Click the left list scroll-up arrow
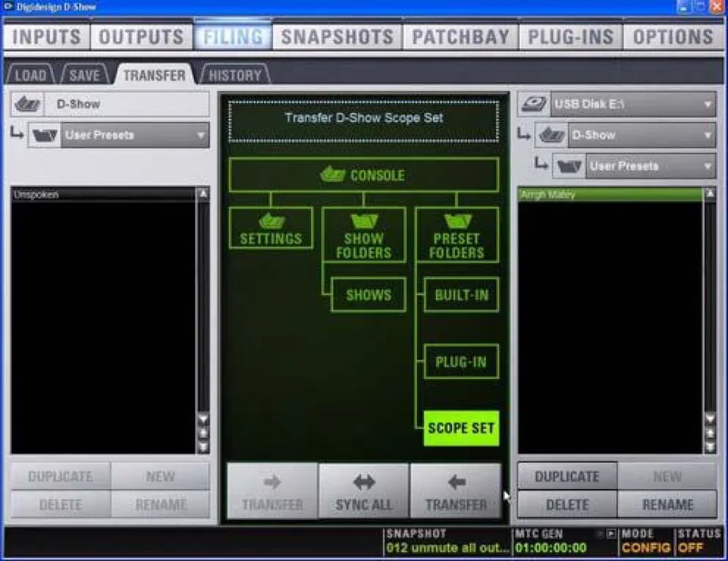Image resolution: width=728 pixels, height=561 pixels. (203, 193)
